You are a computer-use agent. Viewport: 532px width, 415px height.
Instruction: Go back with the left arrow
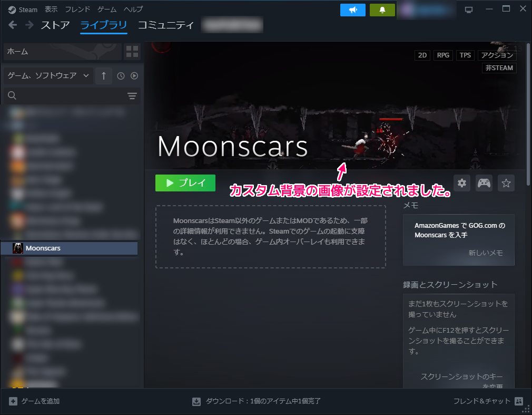pos(13,25)
